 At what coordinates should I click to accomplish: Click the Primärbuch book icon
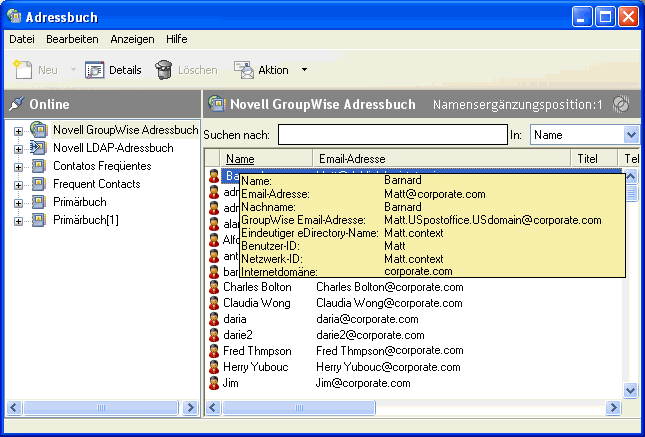[x=39, y=202]
